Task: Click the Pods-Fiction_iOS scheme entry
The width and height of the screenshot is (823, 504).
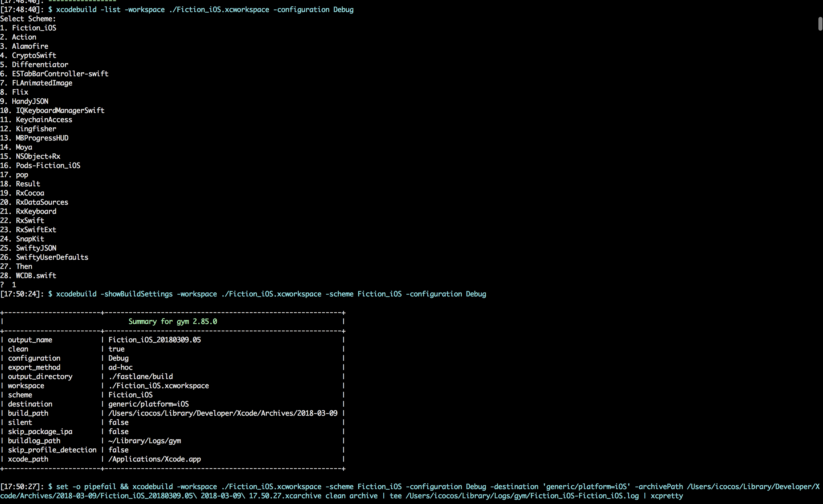Action: tap(48, 165)
